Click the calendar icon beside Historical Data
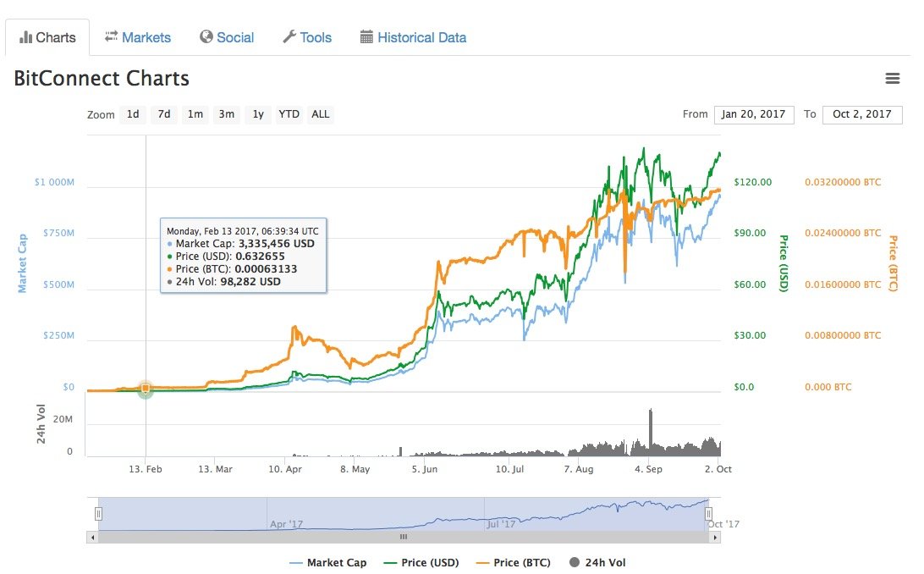Screen dimensions: 924x574 366,37
